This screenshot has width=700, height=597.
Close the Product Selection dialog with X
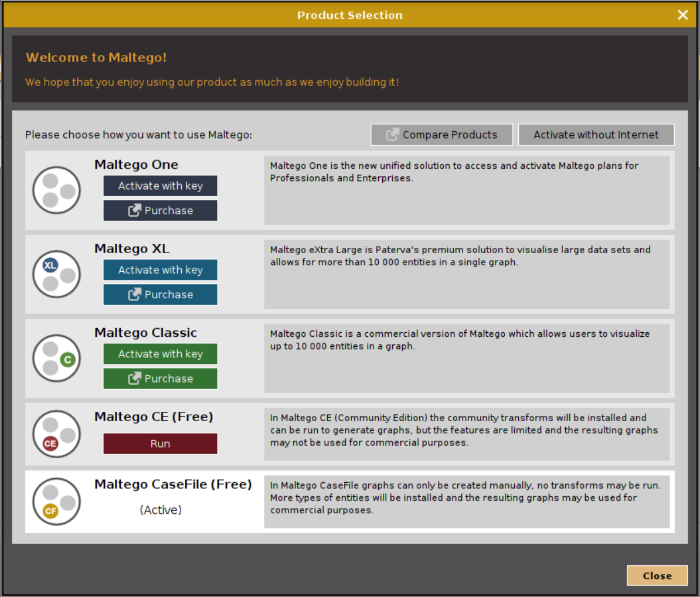coord(682,15)
